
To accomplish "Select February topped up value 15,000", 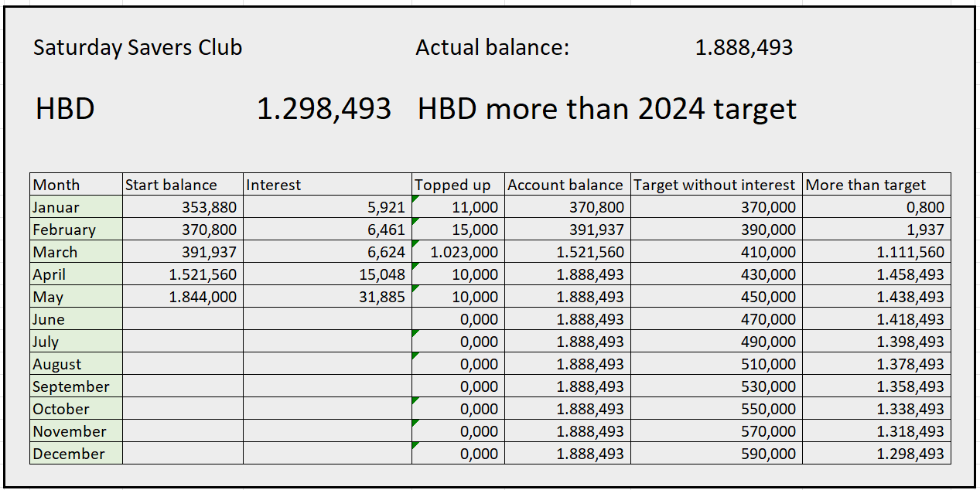I will (x=458, y=229).
